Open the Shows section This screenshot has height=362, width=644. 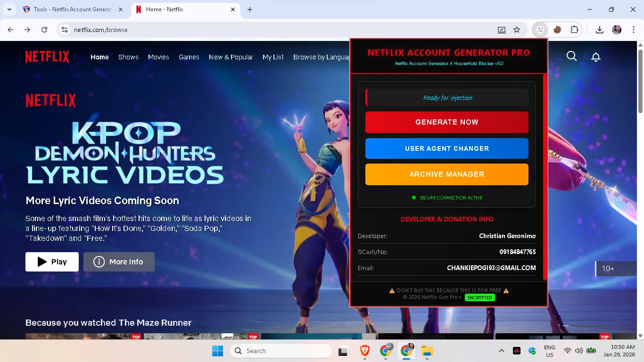coord(128,57)
